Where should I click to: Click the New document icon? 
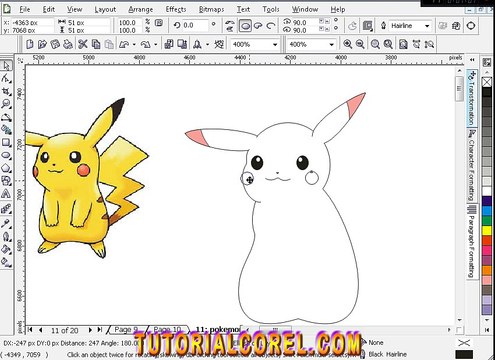pos(30,44)
